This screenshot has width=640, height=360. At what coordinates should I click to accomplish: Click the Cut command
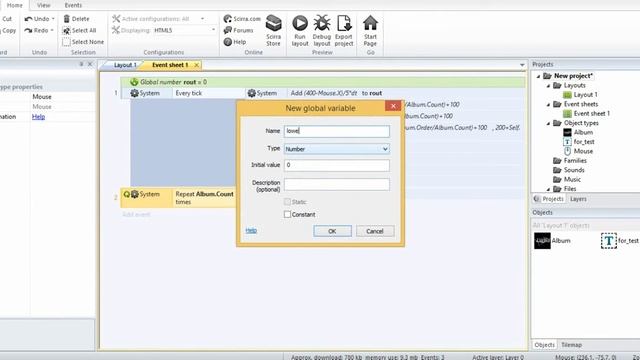tap(7, 19)
